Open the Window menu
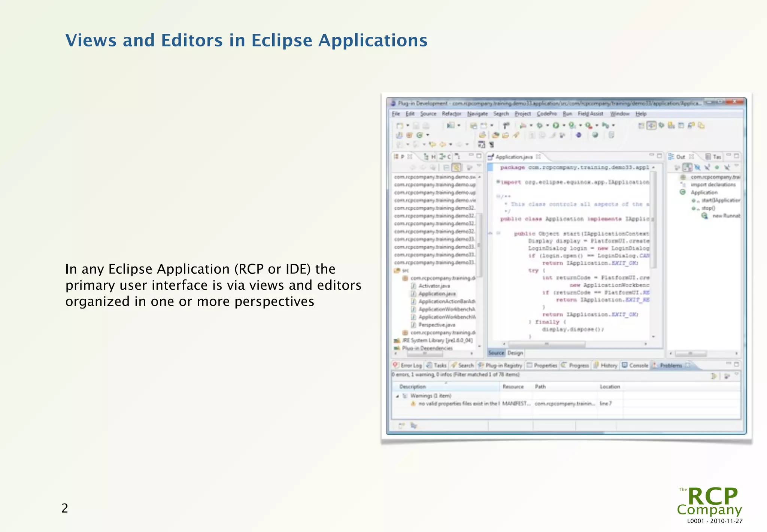 [x=620, y=114]
